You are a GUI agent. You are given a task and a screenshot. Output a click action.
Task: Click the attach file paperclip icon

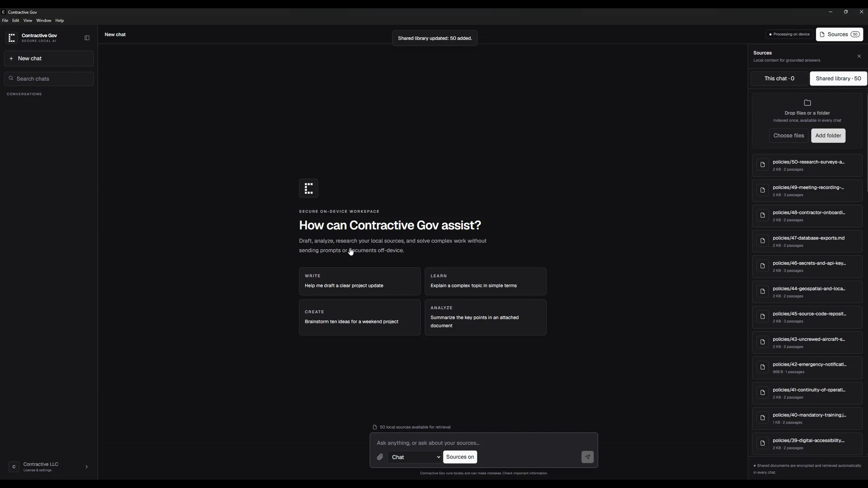(380, 457)
